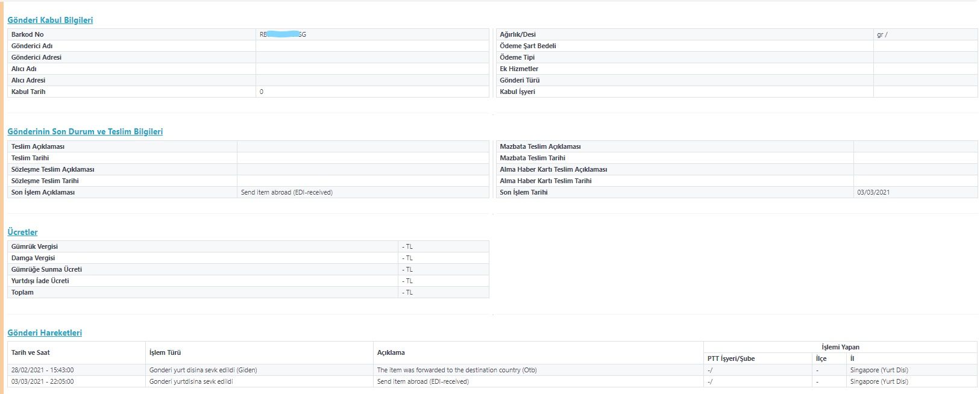The height and width of the screenshot is (394, 980).
Task: Click the Gonderi yurtdisina sevk edildi cell
Action: click(191, 381)
